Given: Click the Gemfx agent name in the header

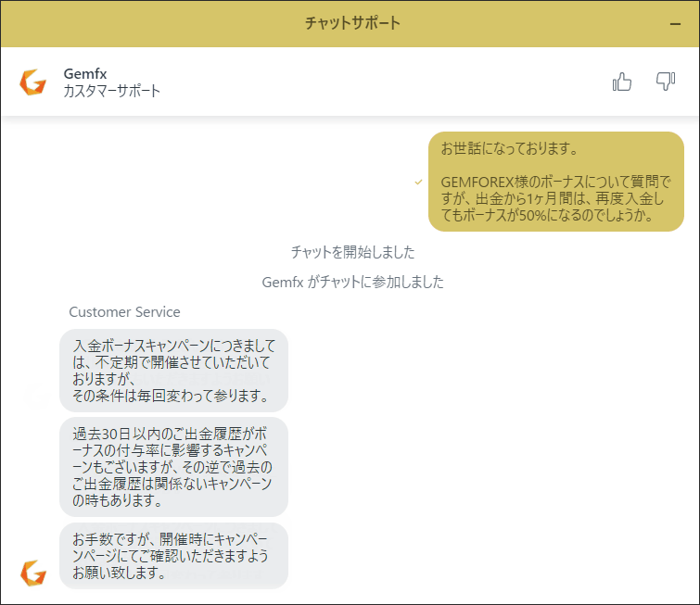Looking at the screenshot, I should pos(85,73).
